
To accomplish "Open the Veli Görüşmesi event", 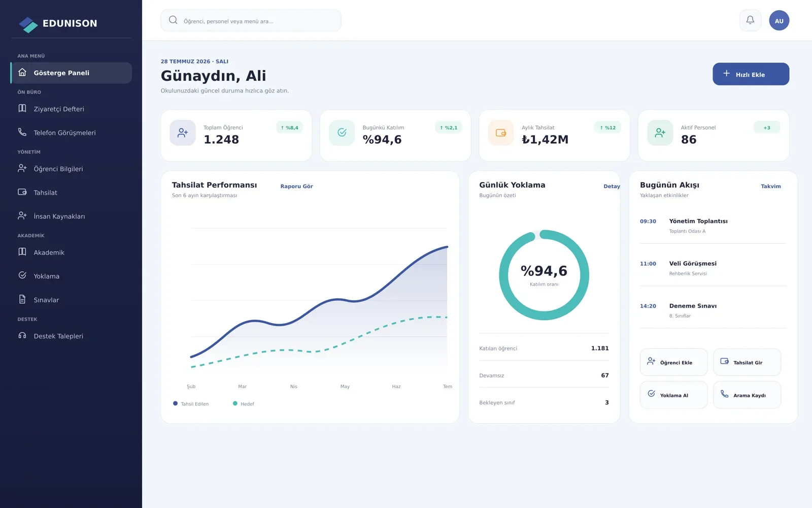I will 713,268.
